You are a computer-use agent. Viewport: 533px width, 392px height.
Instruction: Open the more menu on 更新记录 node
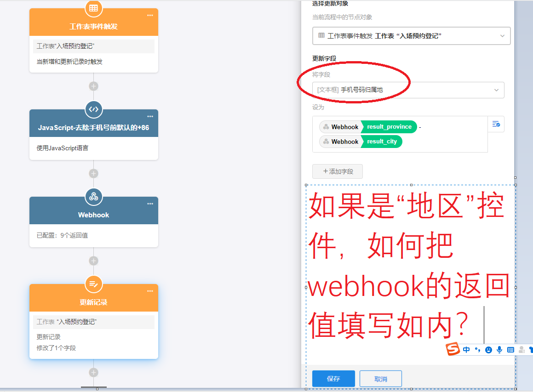[x=150, y=291]
